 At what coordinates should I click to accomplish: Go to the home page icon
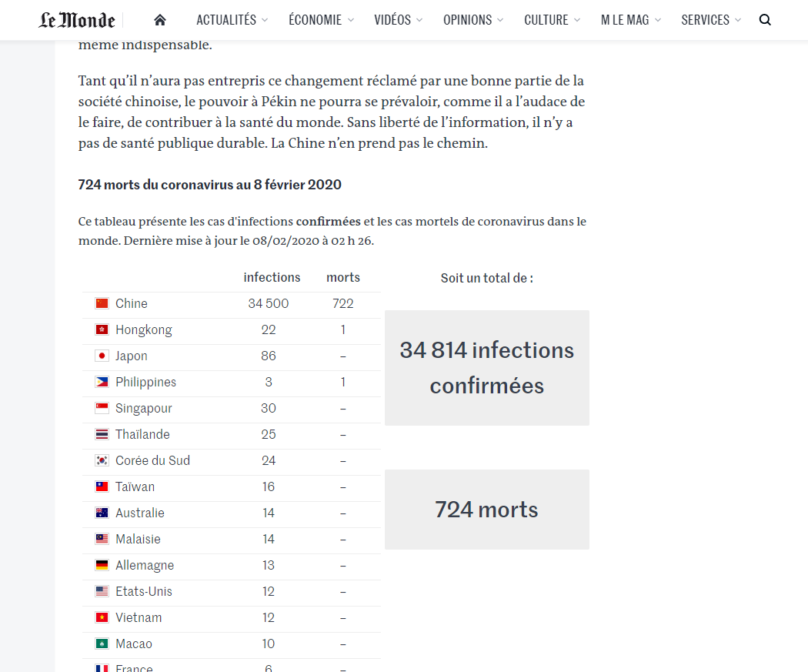[160, 20]
